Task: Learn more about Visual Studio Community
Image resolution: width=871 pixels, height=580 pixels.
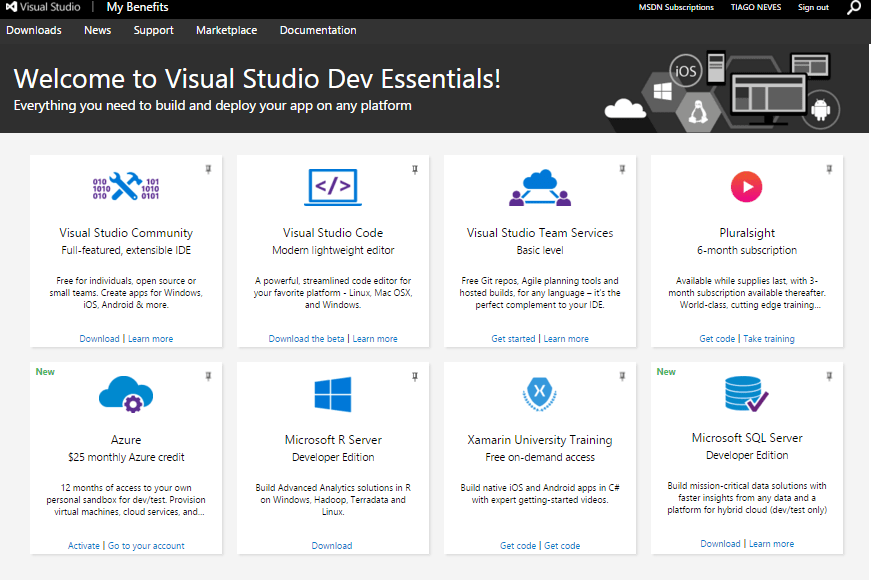Action: 151,339
